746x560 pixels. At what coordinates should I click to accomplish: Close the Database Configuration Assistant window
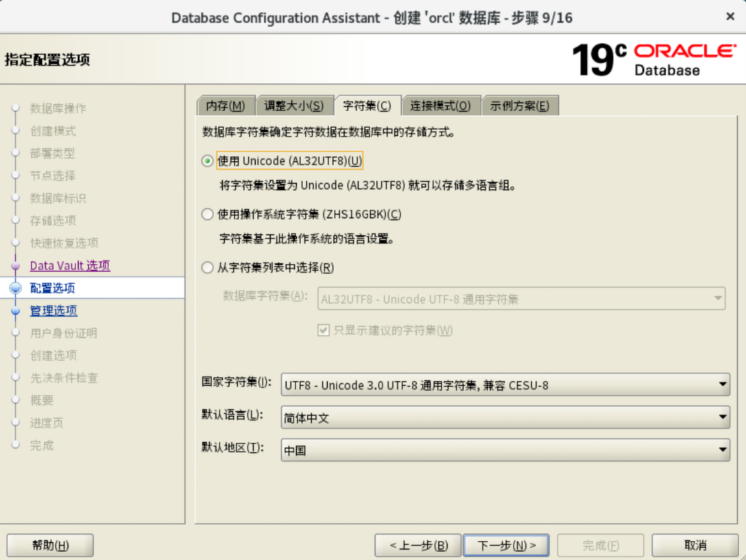730,16
